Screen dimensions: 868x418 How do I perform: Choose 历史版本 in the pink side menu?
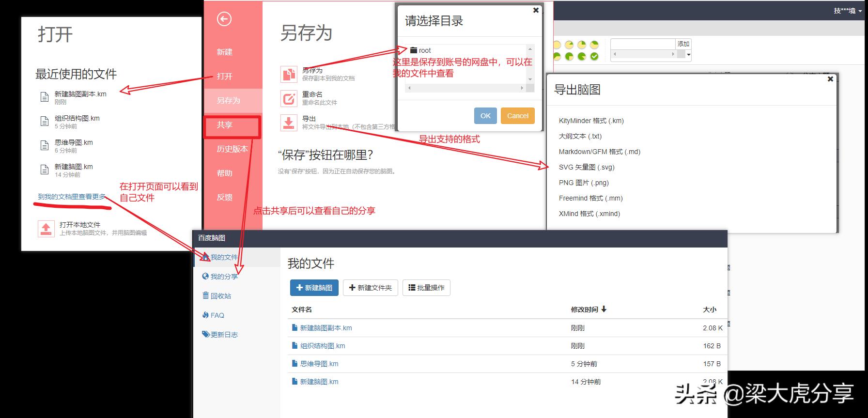click(x=232, y=149)
